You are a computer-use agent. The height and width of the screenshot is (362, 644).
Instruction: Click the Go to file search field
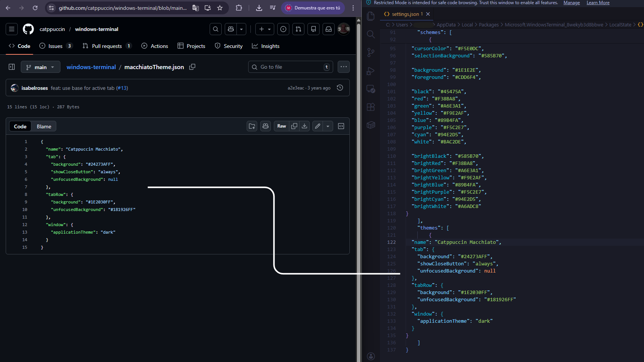point(290,67)
